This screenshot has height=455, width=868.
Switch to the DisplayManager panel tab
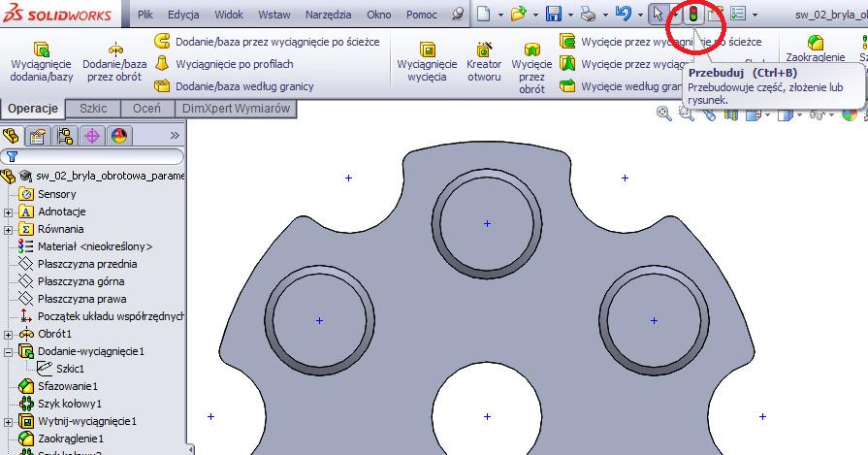(x=119, y=136)
